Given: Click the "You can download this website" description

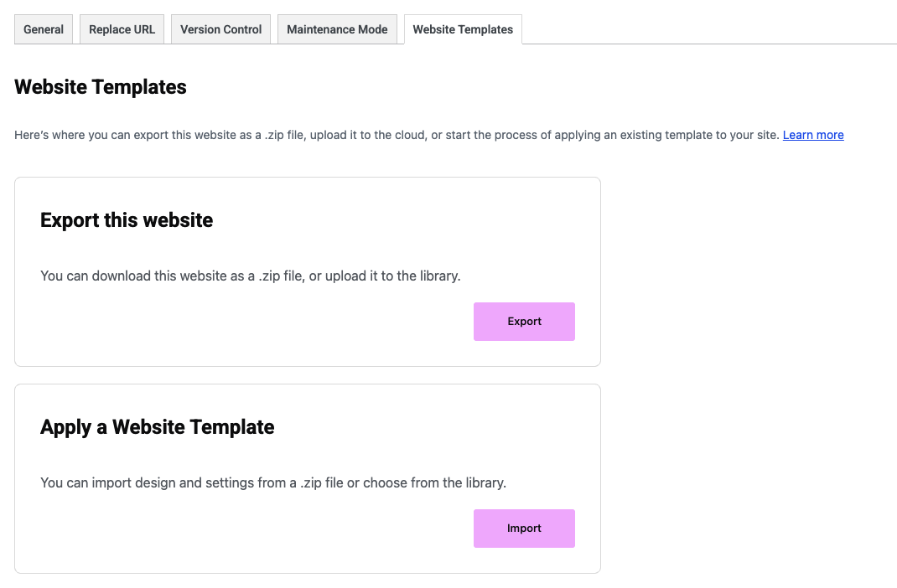Looking at the screenshot, I should coord(250,276).
